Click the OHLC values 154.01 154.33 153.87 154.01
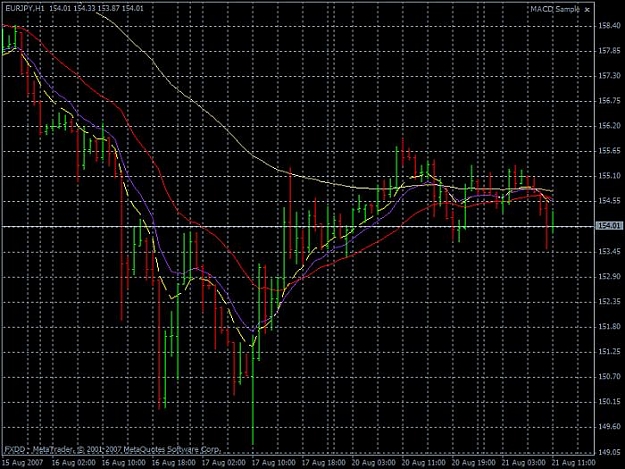This screenshot has height=469, width=625. (x=96, y=8)
